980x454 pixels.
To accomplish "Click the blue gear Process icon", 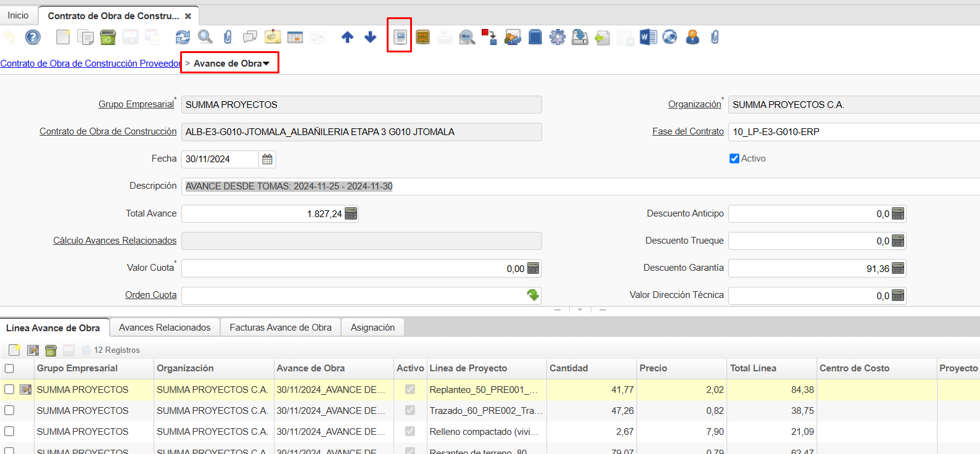I will point(557,38).
